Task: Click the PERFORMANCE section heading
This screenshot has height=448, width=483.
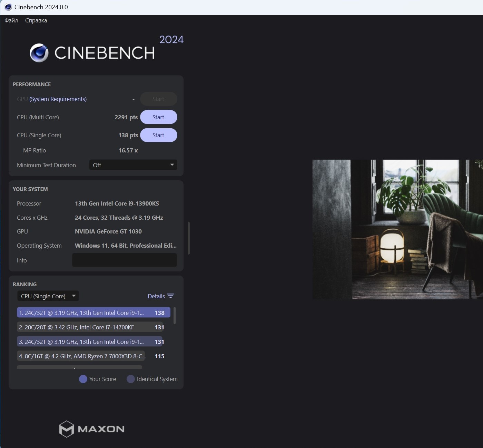Action: point(32,84)
